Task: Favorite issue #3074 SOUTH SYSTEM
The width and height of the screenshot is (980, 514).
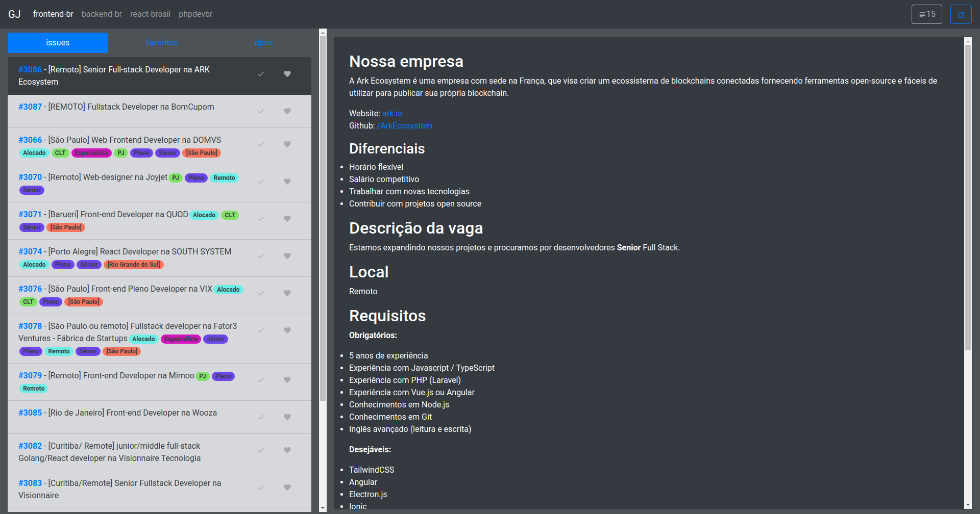Action: click(x=287, y=256)
